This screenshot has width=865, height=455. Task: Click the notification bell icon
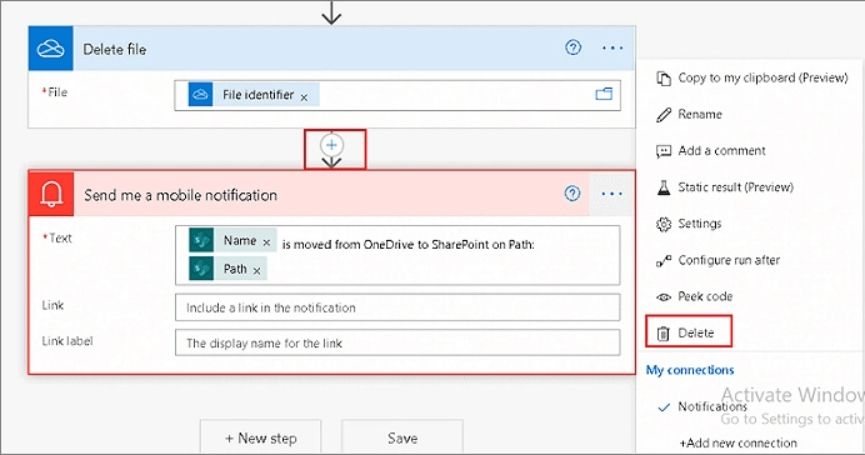point(51,194)
